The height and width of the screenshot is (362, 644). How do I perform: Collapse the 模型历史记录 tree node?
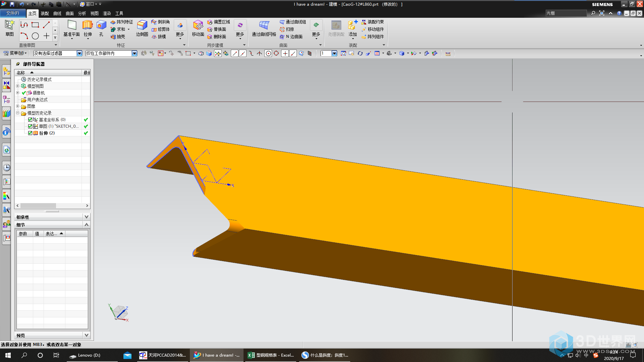(17, 113)
